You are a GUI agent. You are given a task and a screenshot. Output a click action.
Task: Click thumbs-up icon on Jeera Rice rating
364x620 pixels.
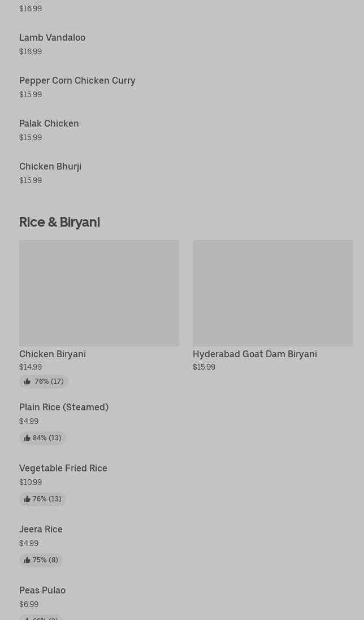point(27,560)
